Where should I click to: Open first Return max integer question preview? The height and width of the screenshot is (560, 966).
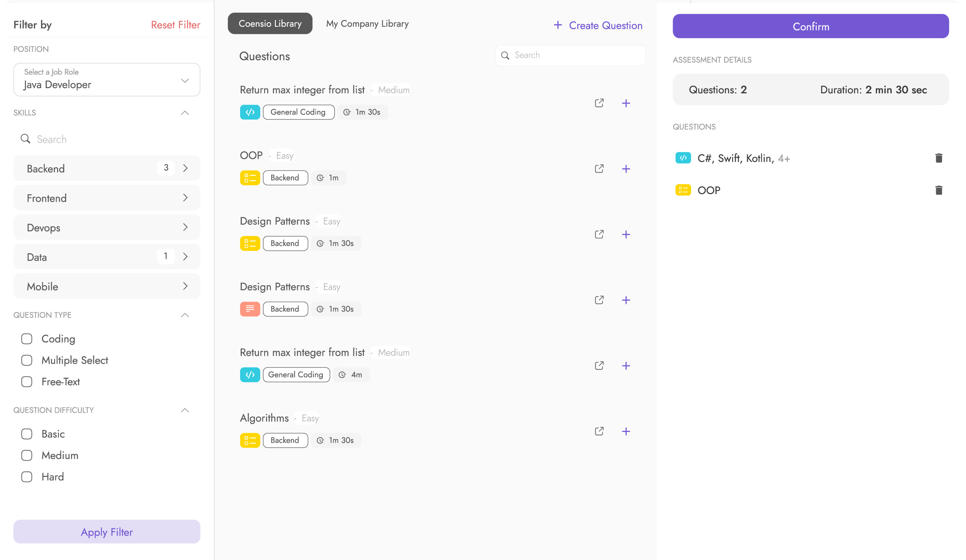[x=599, y=103]
